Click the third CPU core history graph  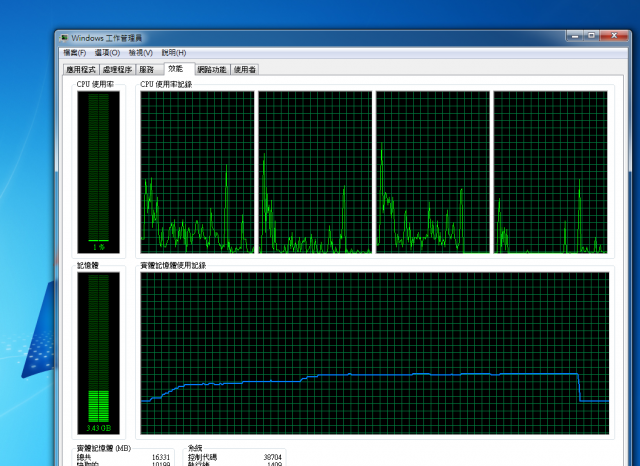tap(433, 172)
